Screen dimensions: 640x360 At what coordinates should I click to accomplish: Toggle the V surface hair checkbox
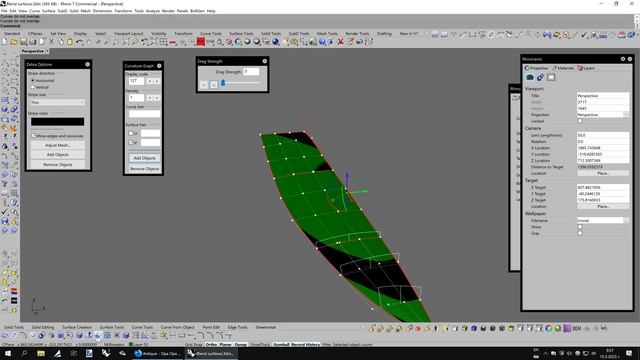coord(131,142)
